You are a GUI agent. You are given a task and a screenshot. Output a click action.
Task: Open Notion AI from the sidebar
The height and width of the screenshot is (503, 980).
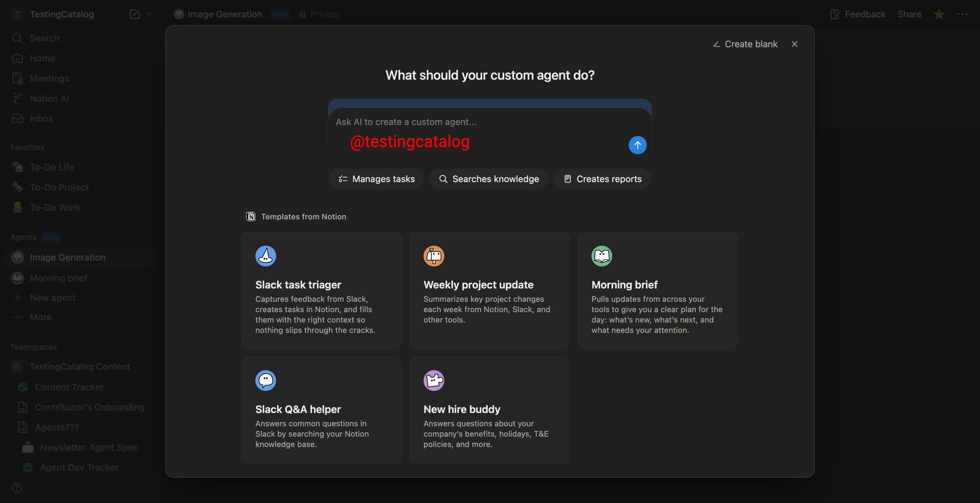49,98
